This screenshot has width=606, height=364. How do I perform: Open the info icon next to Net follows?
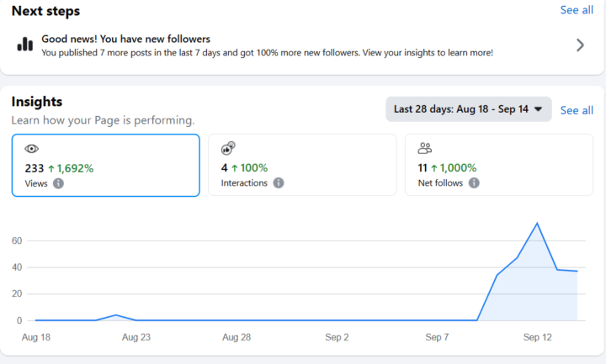pyautogui.click(x=475, y=183)
